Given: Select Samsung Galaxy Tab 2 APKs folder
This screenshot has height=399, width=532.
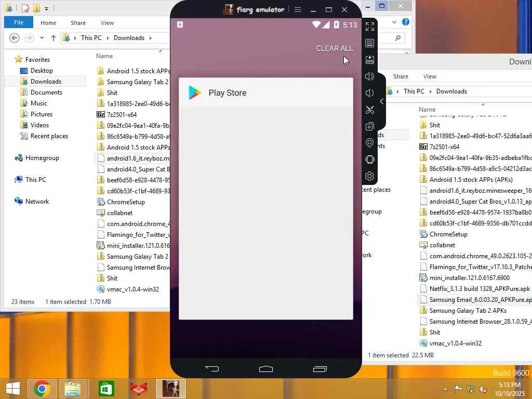Looking at the screenshot, I should (468, 311).
